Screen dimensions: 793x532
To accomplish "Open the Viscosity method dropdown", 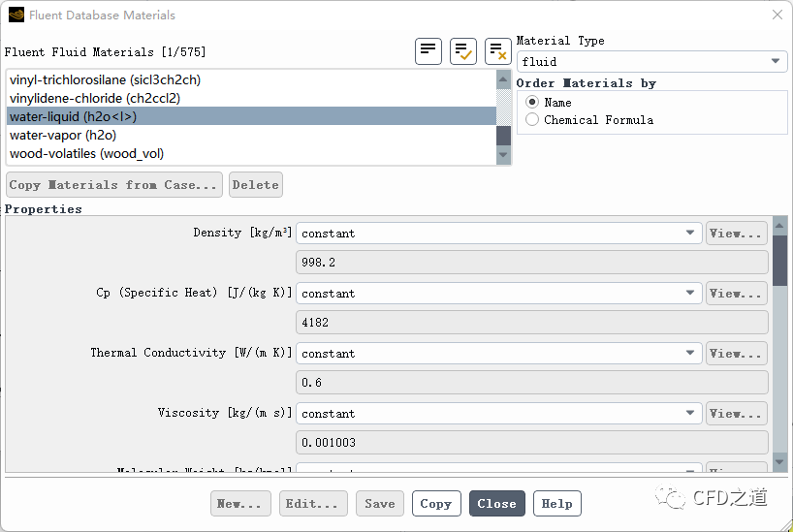I will [x=498, y=414].
